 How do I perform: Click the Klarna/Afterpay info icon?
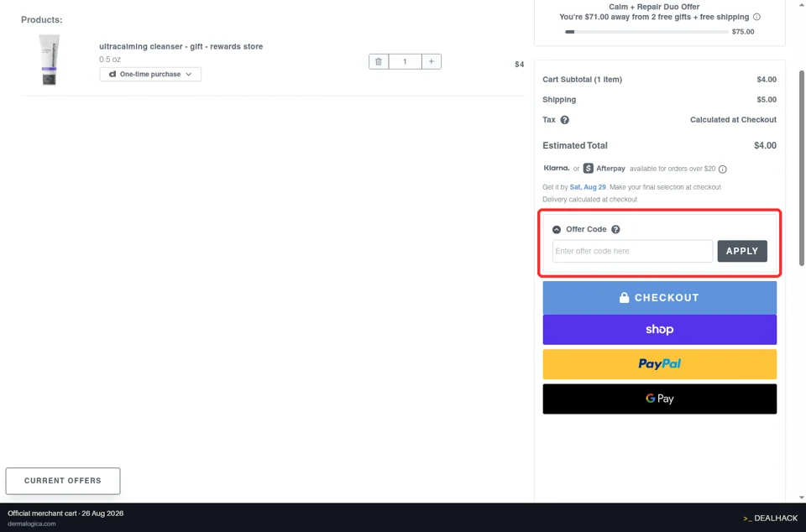(722, 169)
